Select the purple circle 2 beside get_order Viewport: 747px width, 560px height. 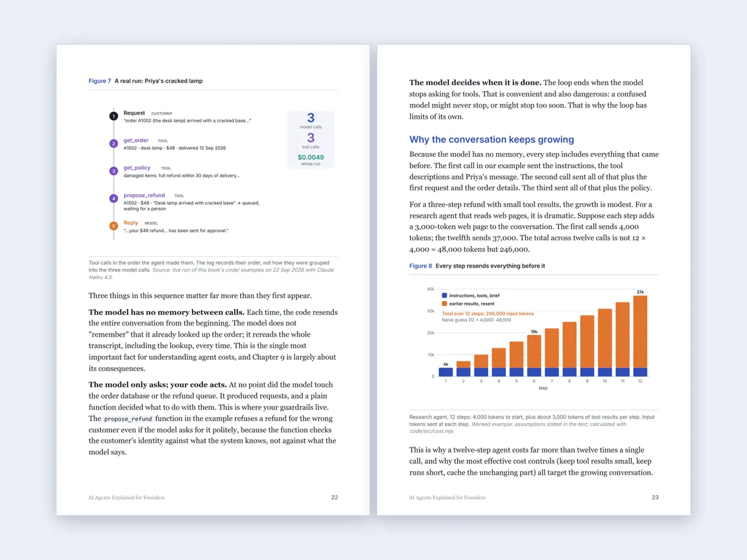click(113, 143)
